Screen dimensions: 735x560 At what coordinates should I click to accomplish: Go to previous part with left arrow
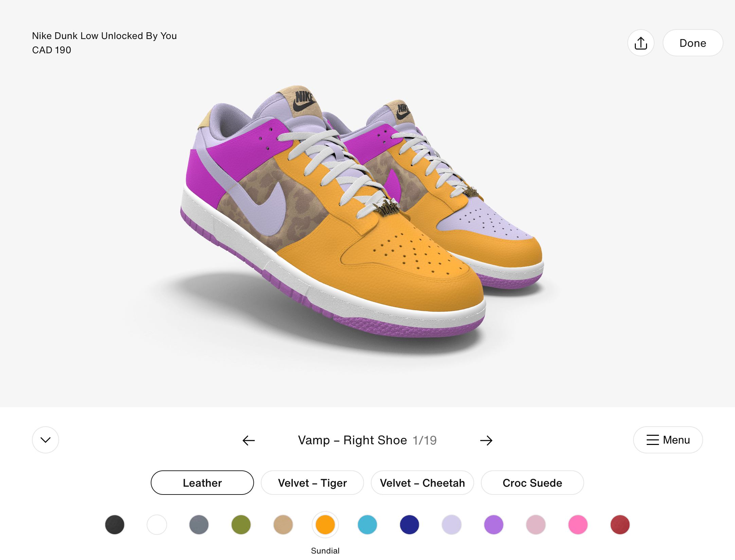coord(249,440)
